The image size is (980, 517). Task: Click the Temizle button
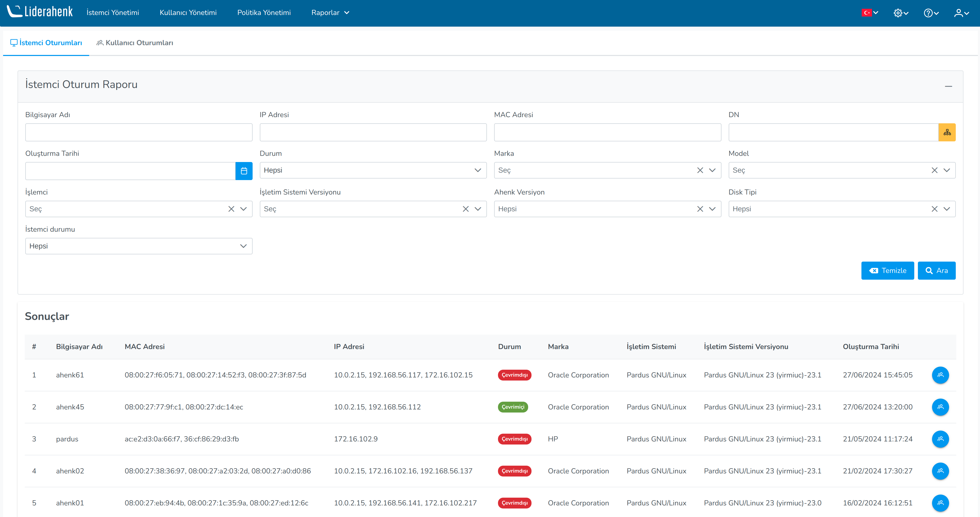(x=887, y=271)
